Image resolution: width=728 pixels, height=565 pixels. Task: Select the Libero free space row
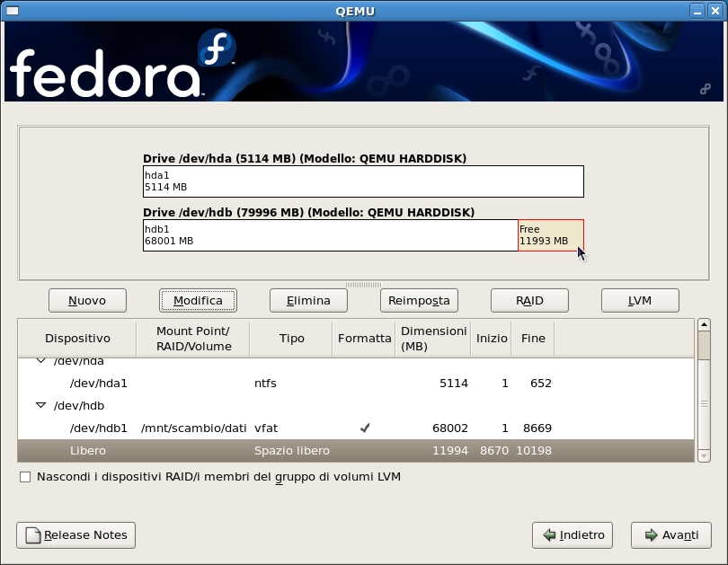(356, 450)
